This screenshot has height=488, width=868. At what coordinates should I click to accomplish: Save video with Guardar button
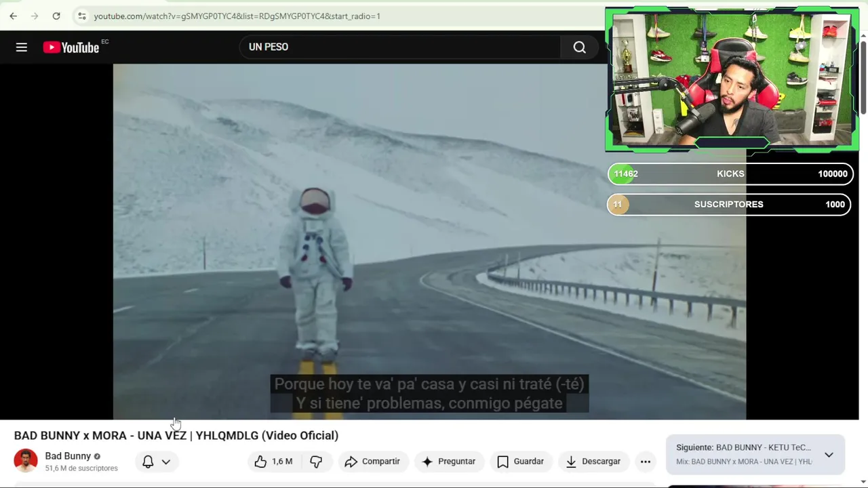click(521, 462)
